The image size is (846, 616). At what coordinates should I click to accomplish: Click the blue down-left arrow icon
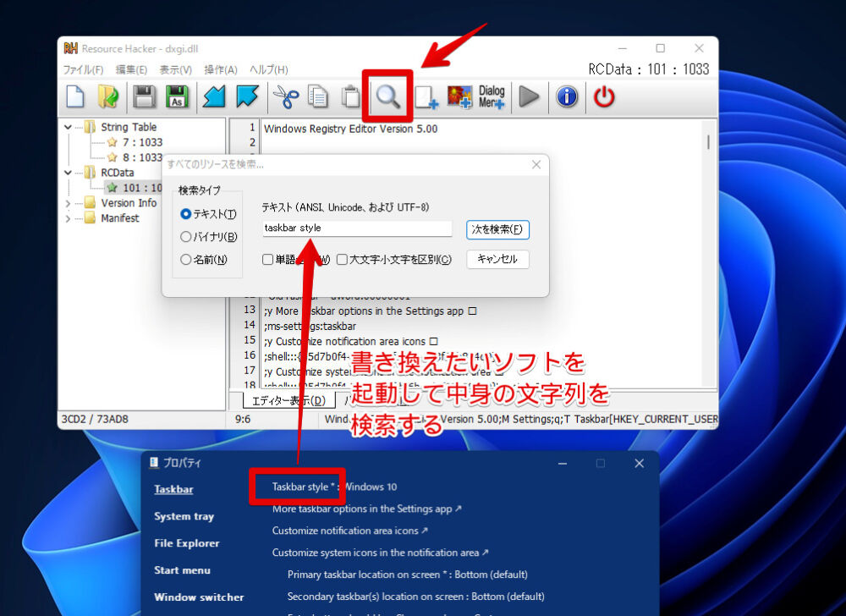(214, 97)
